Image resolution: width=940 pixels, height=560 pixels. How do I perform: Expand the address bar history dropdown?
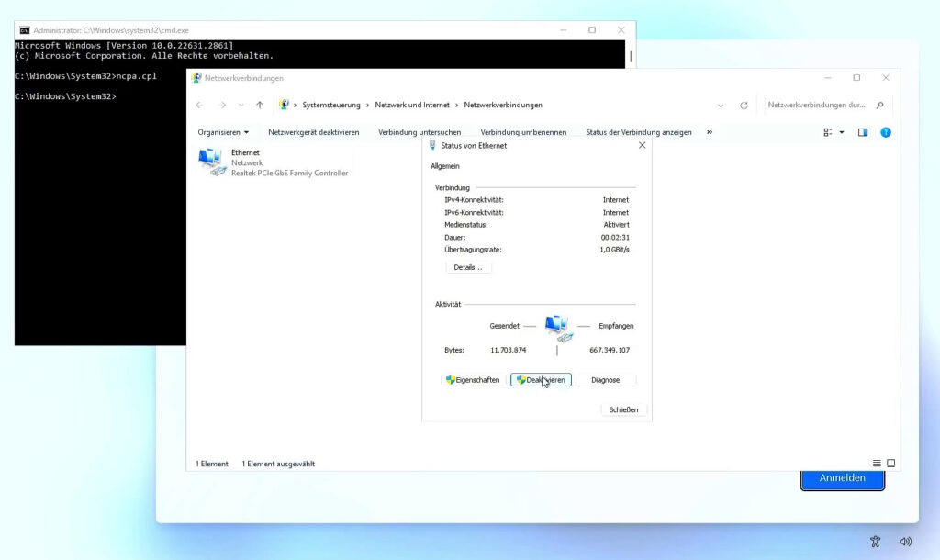[720, 105]
